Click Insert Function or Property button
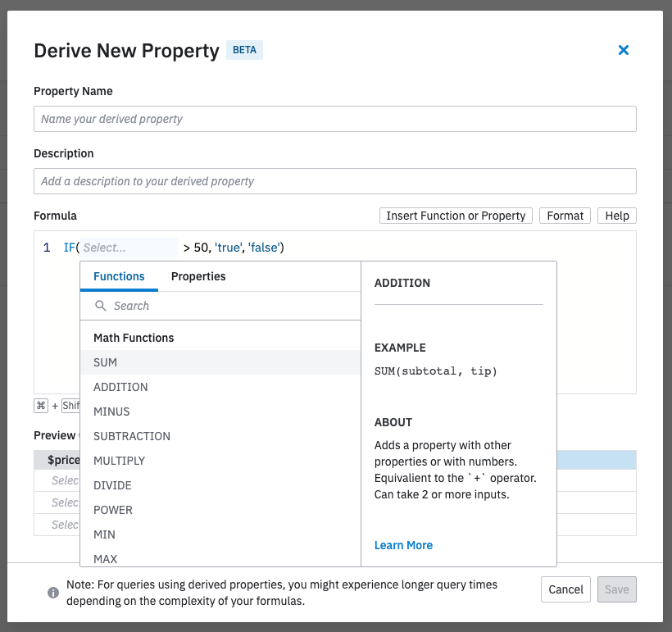This screenshot has width=672, height=632. pyautogui.click(x=456, y=216)
